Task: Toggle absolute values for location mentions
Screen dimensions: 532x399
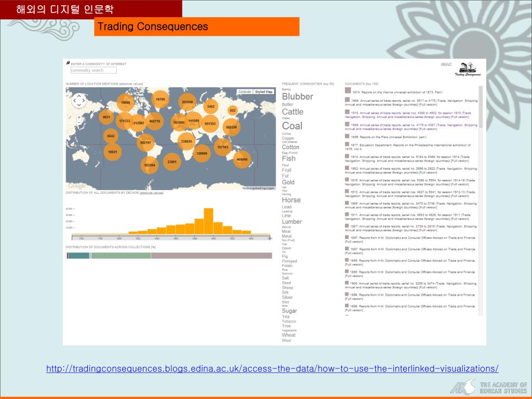Action: [131, 84]
